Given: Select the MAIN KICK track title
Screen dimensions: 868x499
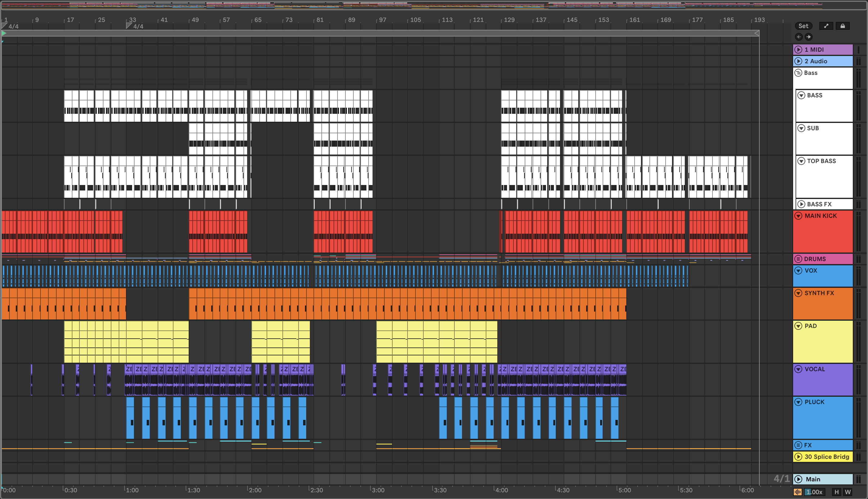Looking at the screenshot, I should point(821,216).
